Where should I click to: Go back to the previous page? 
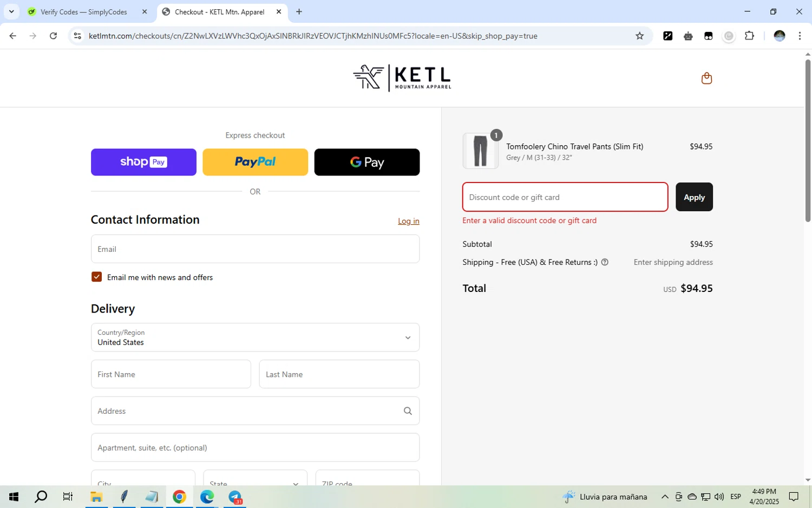[13, 36]
